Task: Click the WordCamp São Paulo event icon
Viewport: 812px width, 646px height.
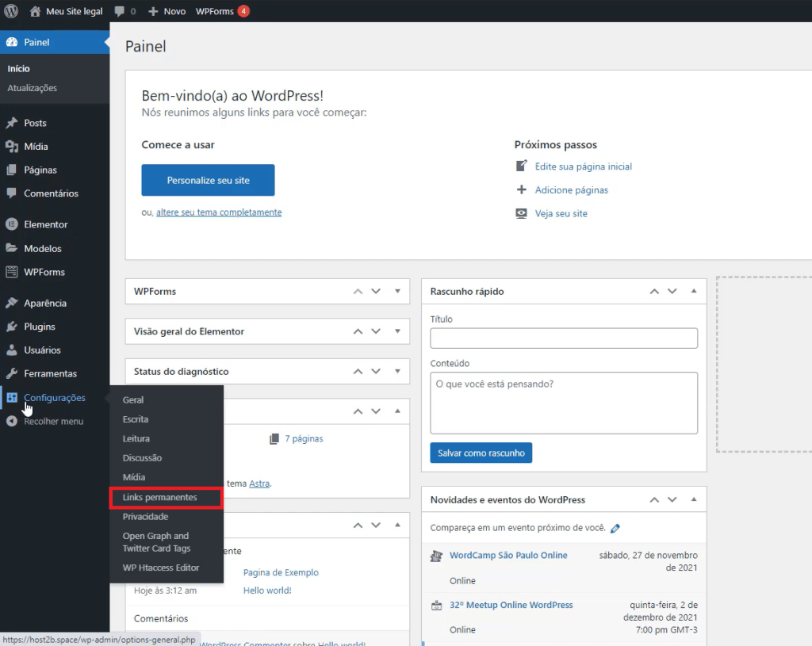Action: click(437, 556)
